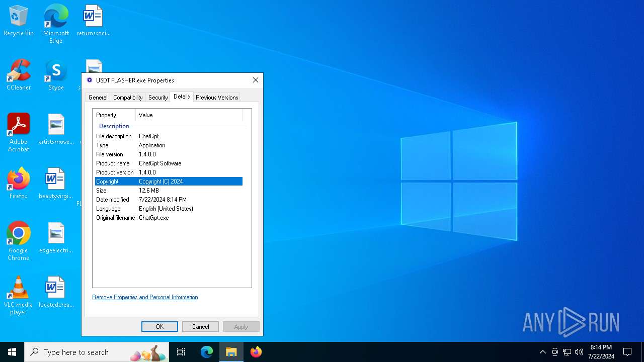Select the Date modified row
This screenshot has width=644, height=362.
pyautogui.click(x=169, y=200)
